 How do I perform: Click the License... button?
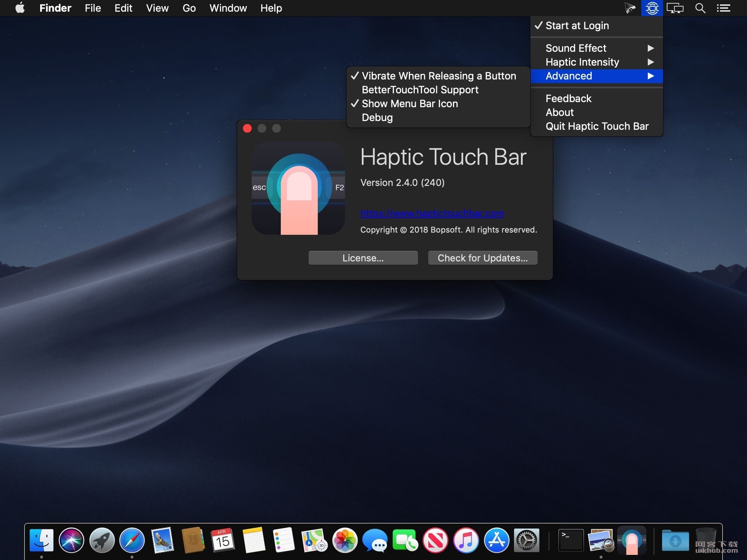[363, 258]
